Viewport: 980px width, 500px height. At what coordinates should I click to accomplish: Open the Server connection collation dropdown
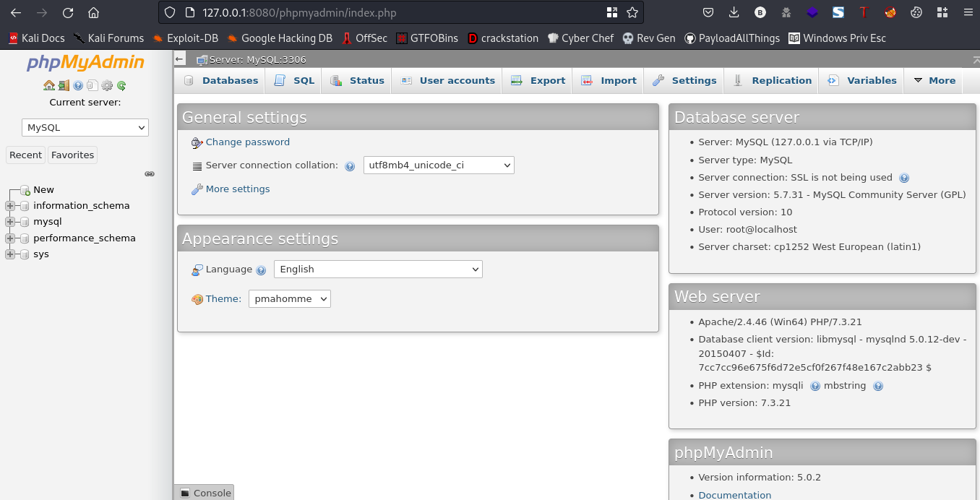click(x=439, y=165)
